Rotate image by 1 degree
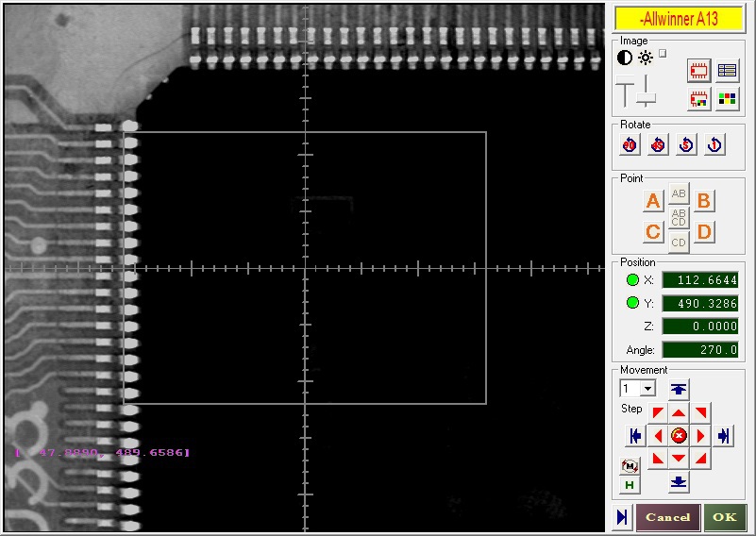This screenshot has width=756, height=536. coord(714,144)
